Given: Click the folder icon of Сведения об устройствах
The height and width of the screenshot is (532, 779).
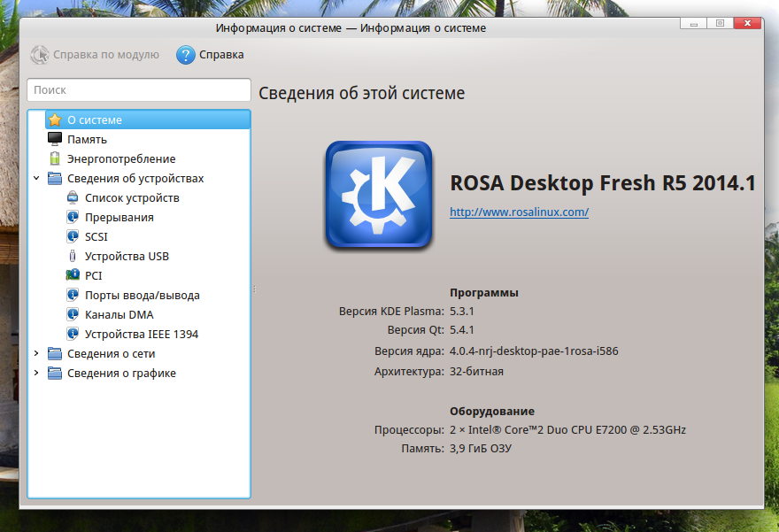Looking at the screenshot, I should click(x=55, y=178).
